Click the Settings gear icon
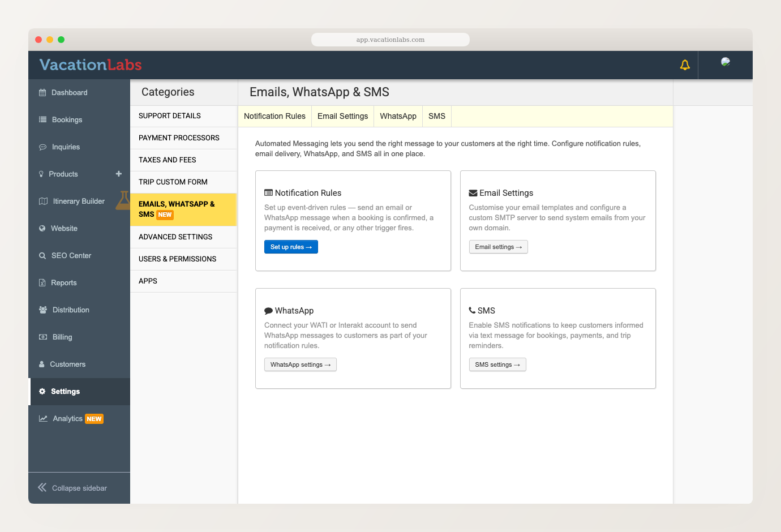 point(42,392)
